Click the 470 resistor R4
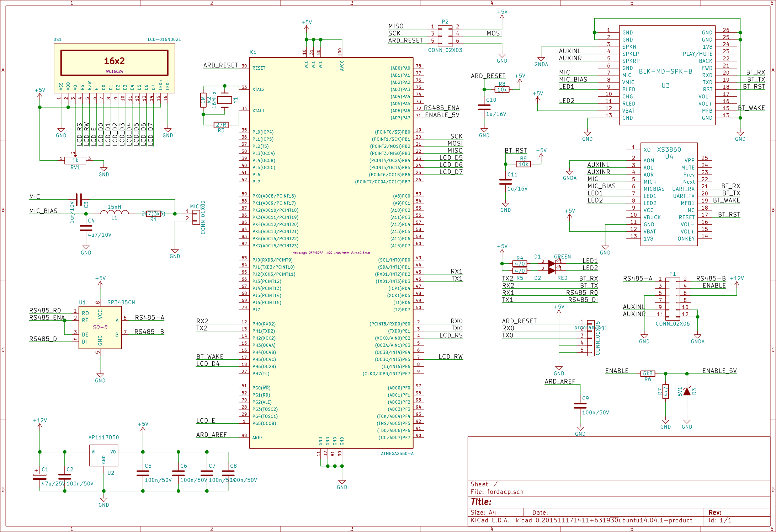776x532 pixels. pos(520,263)
